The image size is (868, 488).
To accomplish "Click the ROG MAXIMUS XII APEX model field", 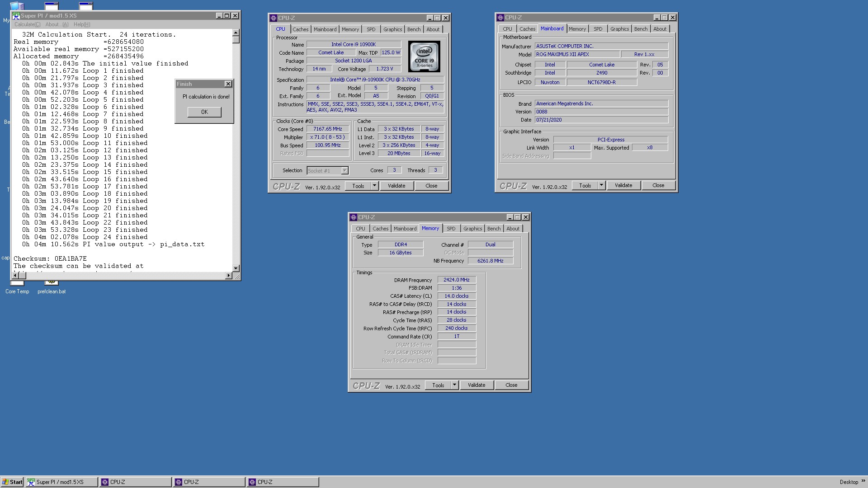I will pyautogui.click(x=577, y=54).
